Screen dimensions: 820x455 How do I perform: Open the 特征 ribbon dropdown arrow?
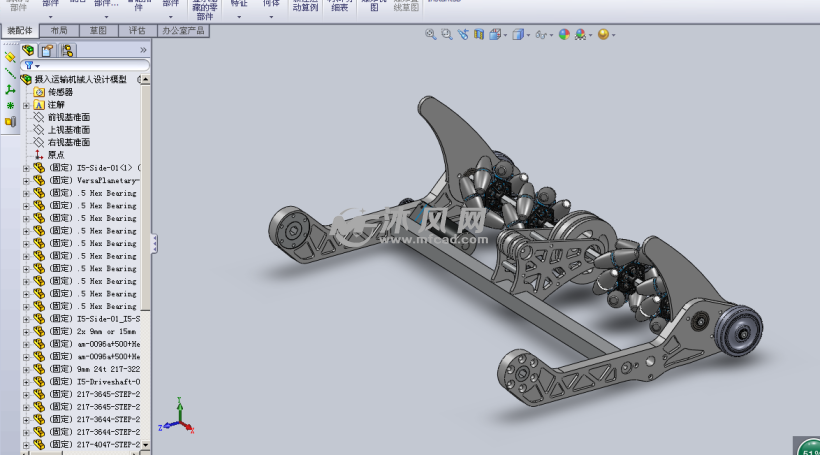click(239, 17)
